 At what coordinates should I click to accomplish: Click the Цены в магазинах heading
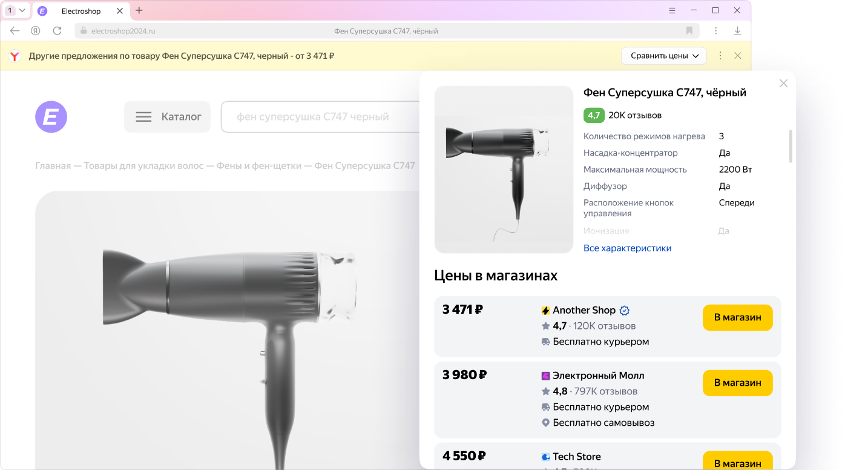click(496, 276)
